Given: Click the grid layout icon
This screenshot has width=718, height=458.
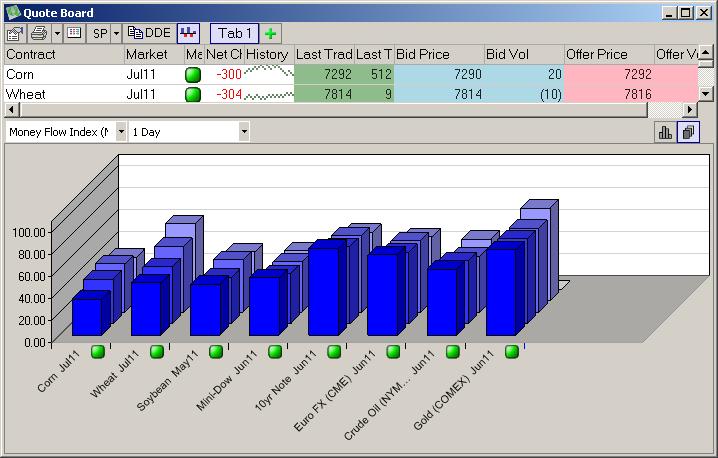Looking at the screenshot, I should click(x=73, y=33).
